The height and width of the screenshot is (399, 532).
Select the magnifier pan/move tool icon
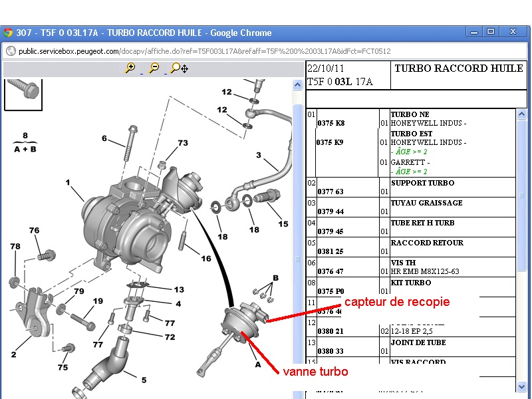(x=179, y=68)
